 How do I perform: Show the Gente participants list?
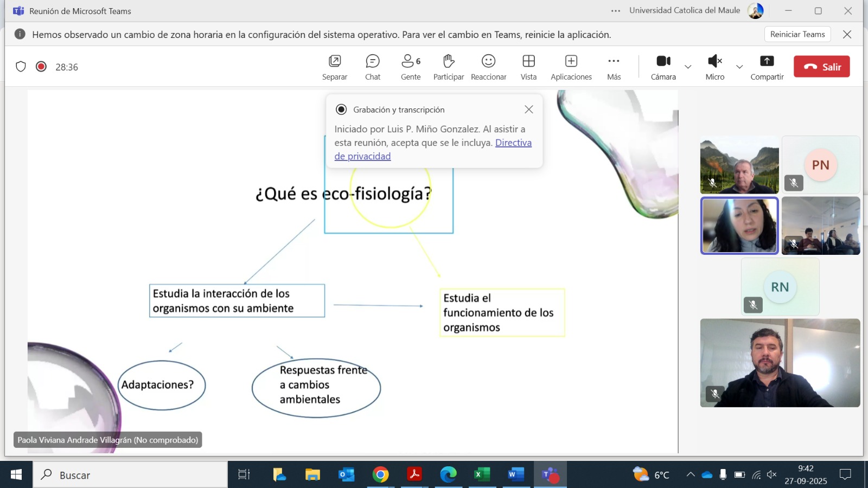pos(411,67)
